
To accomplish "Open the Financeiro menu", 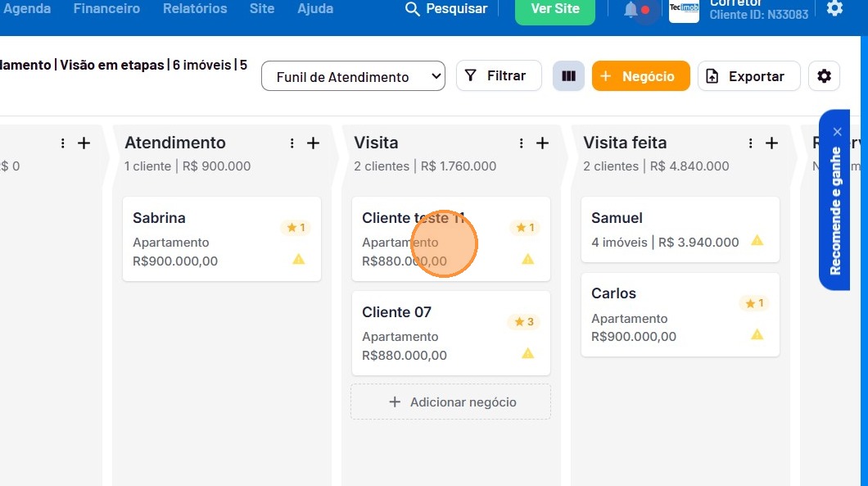I will pyautogui.click(x=106, y=8).
